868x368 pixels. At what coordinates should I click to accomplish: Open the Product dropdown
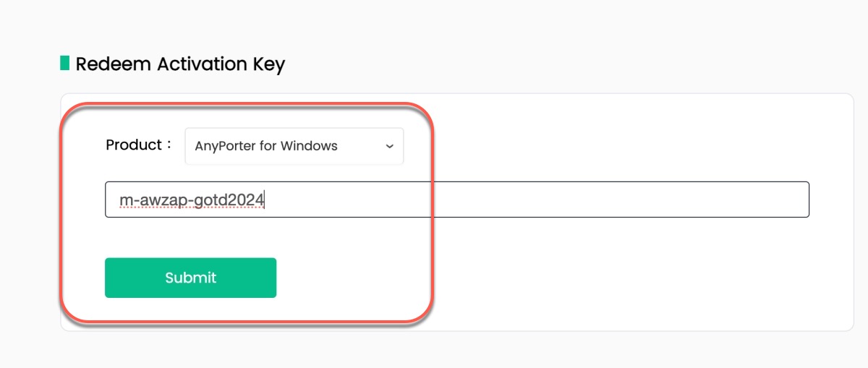[294, 146]
